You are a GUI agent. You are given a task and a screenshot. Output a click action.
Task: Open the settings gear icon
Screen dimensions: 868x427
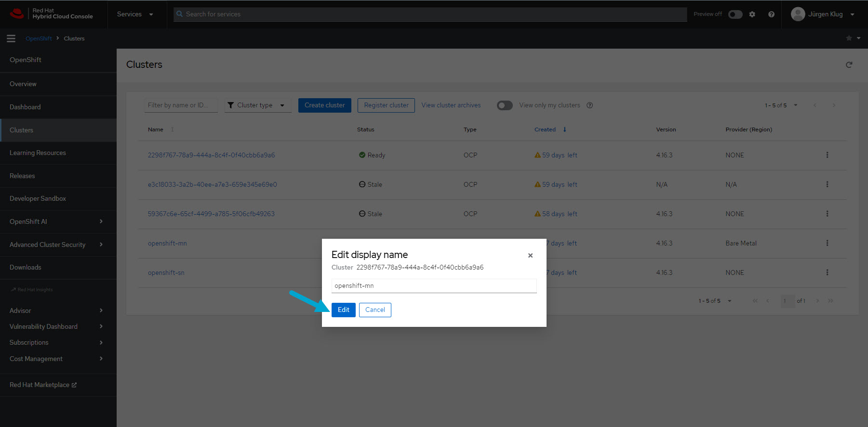point(752,14)
